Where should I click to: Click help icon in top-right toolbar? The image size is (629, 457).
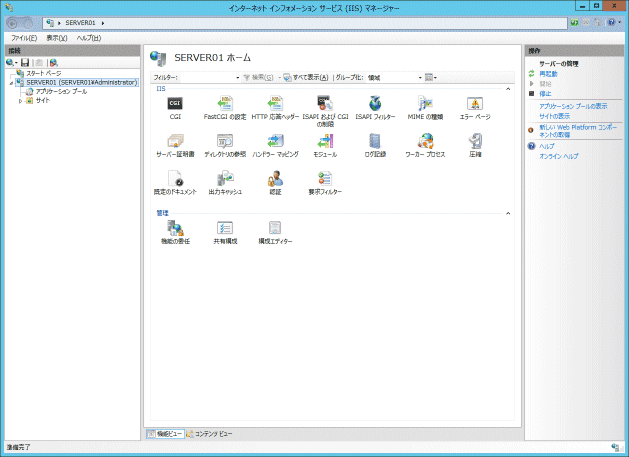pyautogui.click(x=613, y=23)
